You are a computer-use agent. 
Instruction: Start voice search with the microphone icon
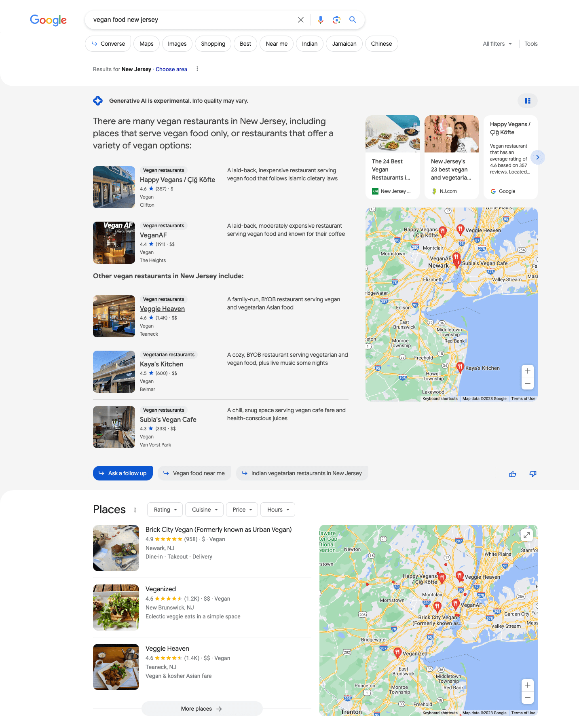tap(321, 20)
